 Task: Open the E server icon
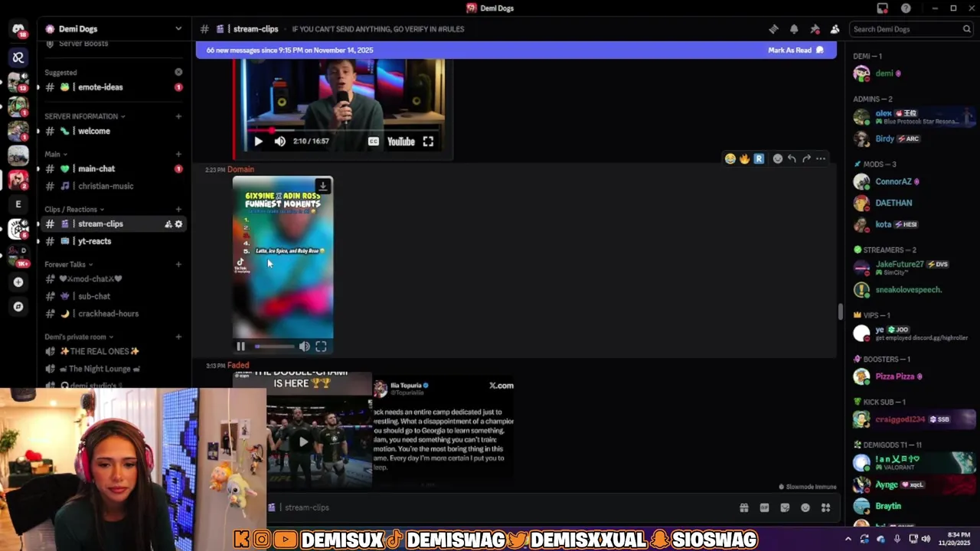tap(18, 204)
